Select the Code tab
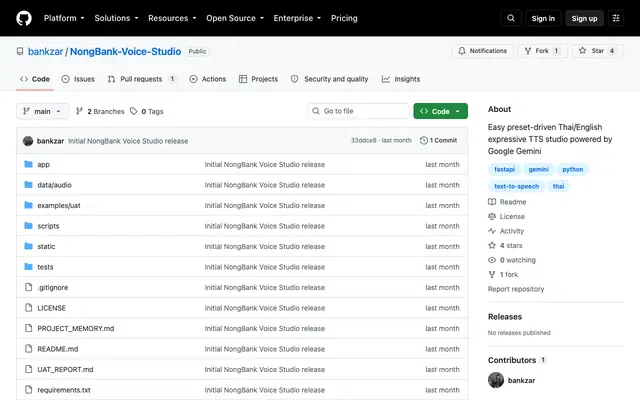 coord(35,79)
